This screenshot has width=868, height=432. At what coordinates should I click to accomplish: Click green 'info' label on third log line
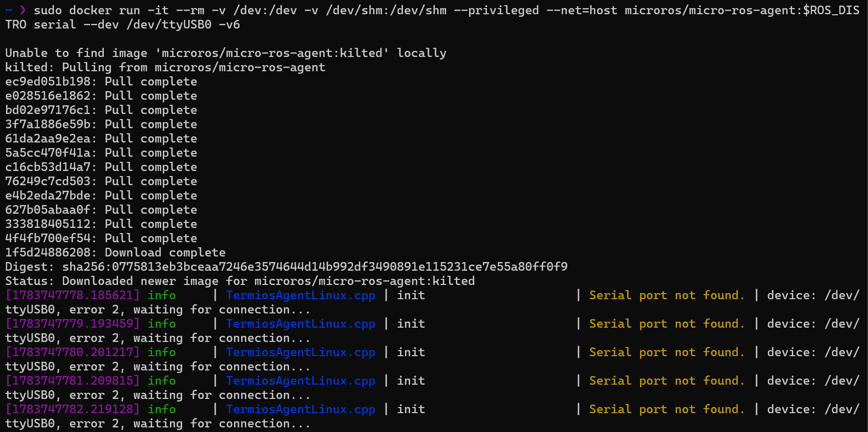tap(162, 352)
